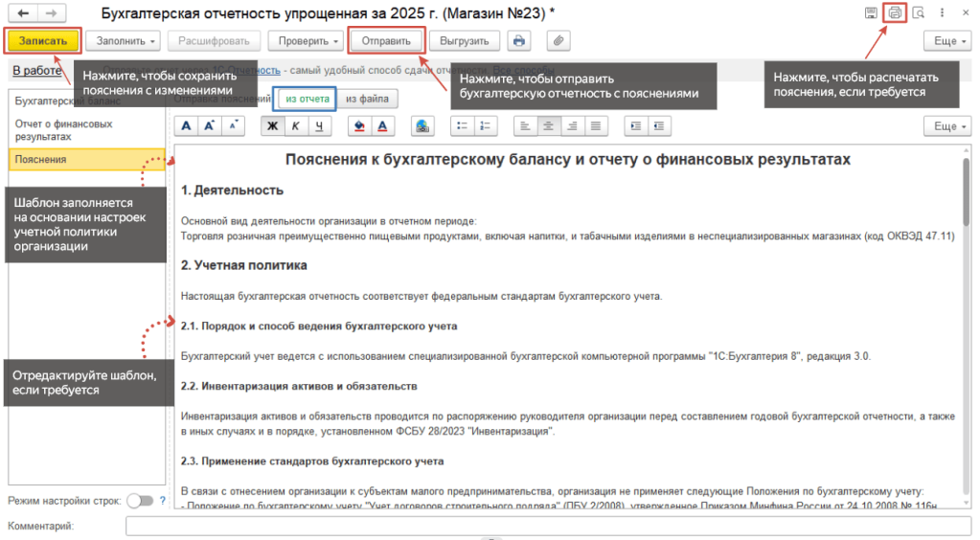Toggle italic formatting (К)

tap(296, 126)
